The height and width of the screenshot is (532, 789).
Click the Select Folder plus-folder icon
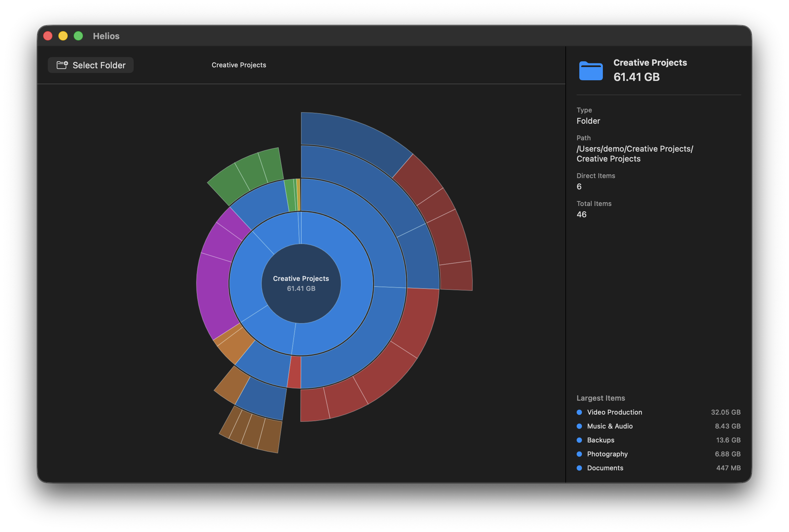(62, 65)
